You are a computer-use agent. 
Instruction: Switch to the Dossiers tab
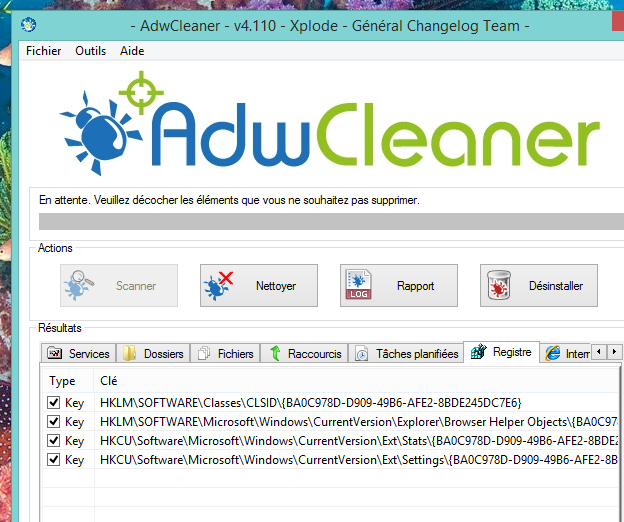coord(153,353)
